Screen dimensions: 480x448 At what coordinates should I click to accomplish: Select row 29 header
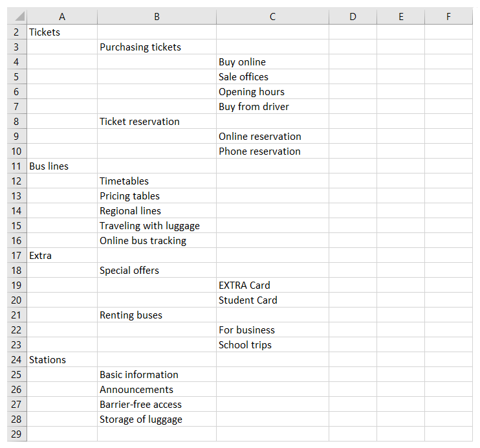[x=17, y=434]
